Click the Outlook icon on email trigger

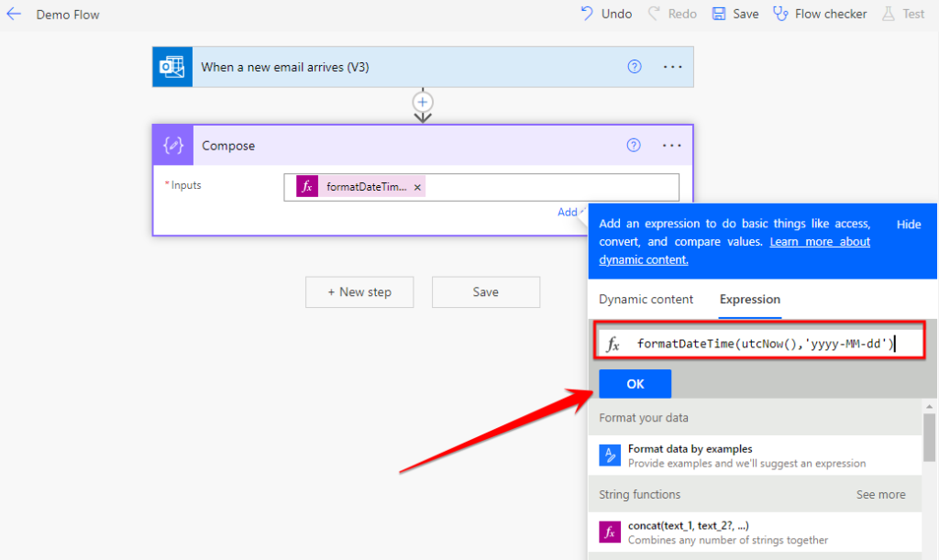click(x=172, y=67)
